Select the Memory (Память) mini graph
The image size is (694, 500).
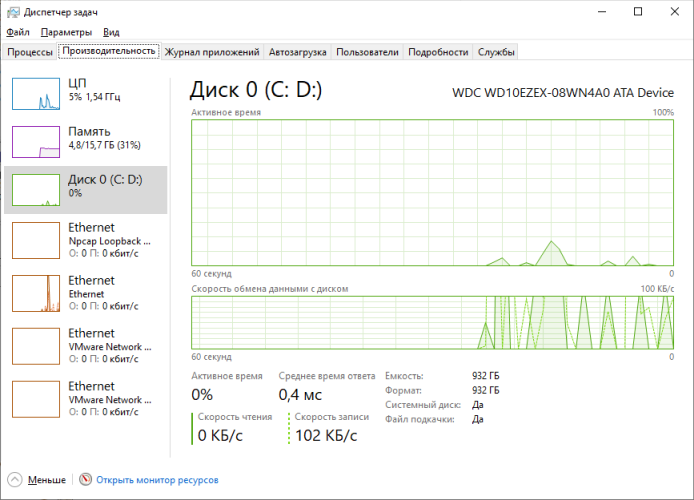[36, 141]
